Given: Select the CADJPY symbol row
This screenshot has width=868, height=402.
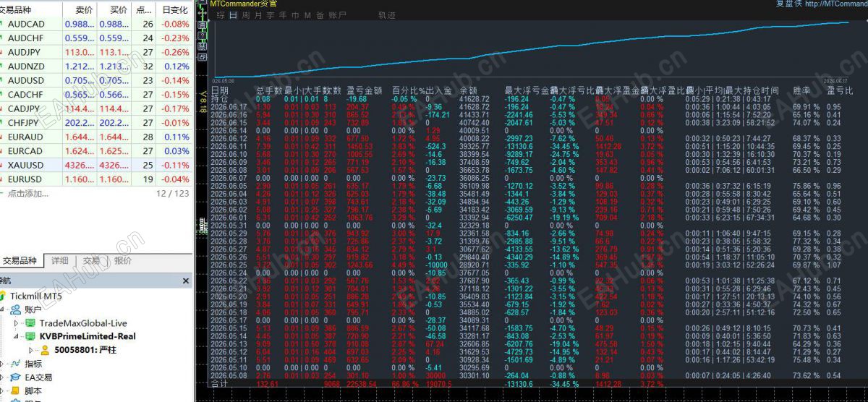Looking at the screenshot, I should [95, 108].
